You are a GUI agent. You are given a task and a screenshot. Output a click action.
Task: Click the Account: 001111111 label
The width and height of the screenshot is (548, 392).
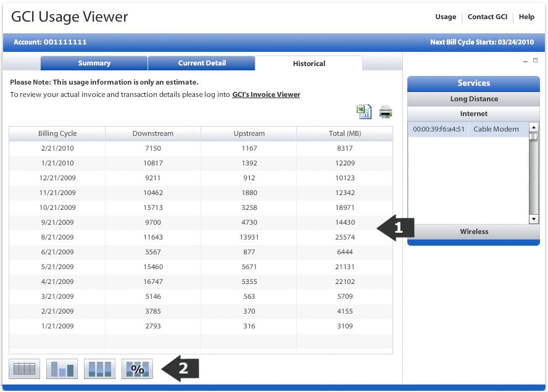(50, 42)
